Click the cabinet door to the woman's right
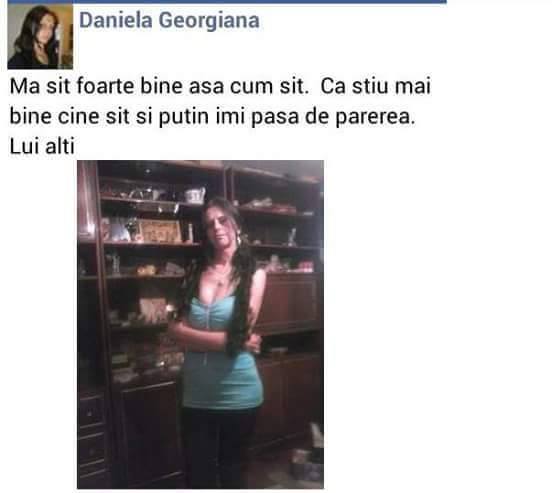 (x=290, y=302)
